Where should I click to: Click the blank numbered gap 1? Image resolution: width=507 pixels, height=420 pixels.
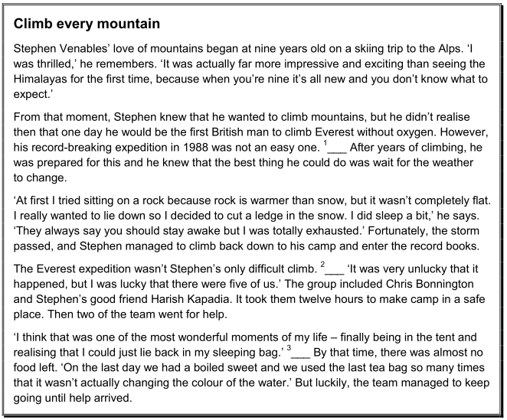tap(337, 148)
